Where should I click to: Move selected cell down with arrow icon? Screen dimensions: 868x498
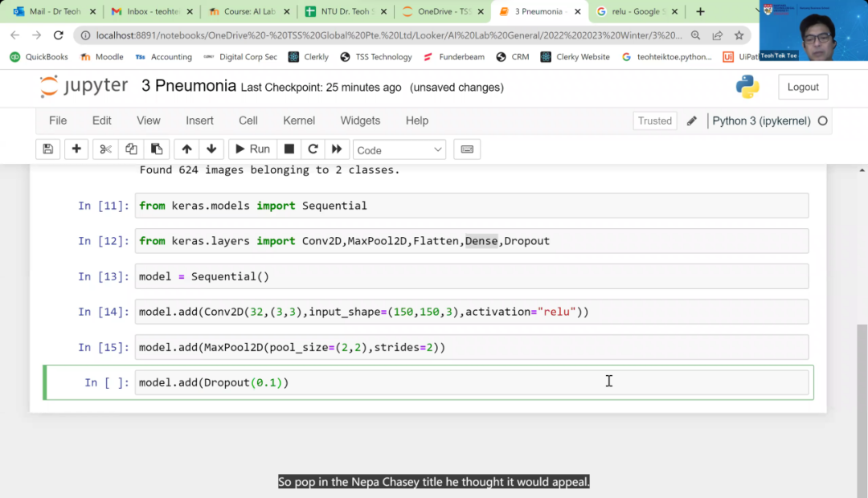click(211, 149)
